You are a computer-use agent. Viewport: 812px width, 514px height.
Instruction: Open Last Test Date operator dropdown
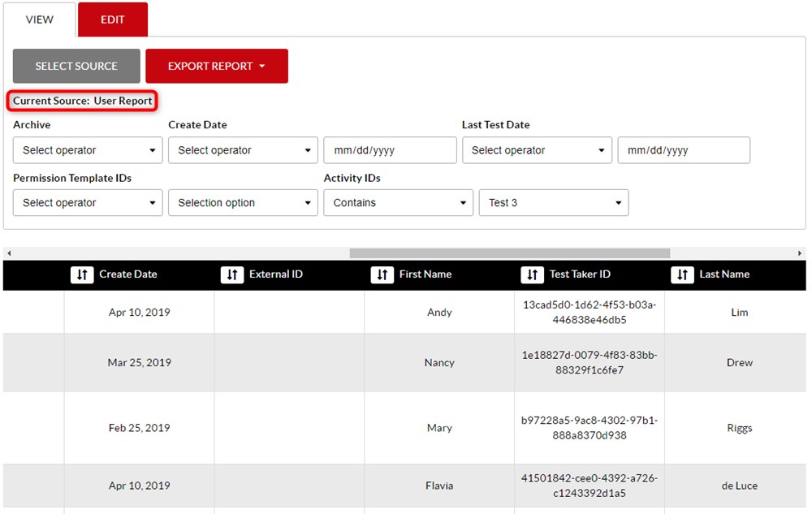pyautogui.click(x=537, y=150)
